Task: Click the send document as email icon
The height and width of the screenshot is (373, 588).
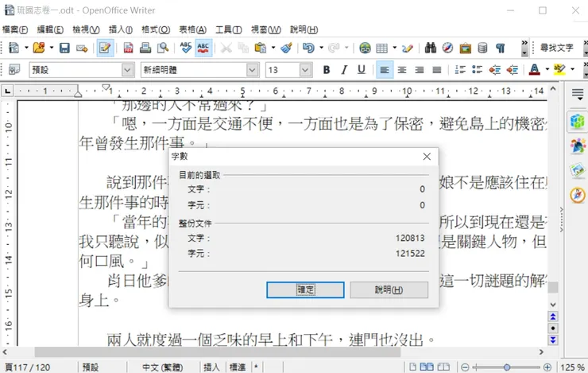Action: point(82,48)
